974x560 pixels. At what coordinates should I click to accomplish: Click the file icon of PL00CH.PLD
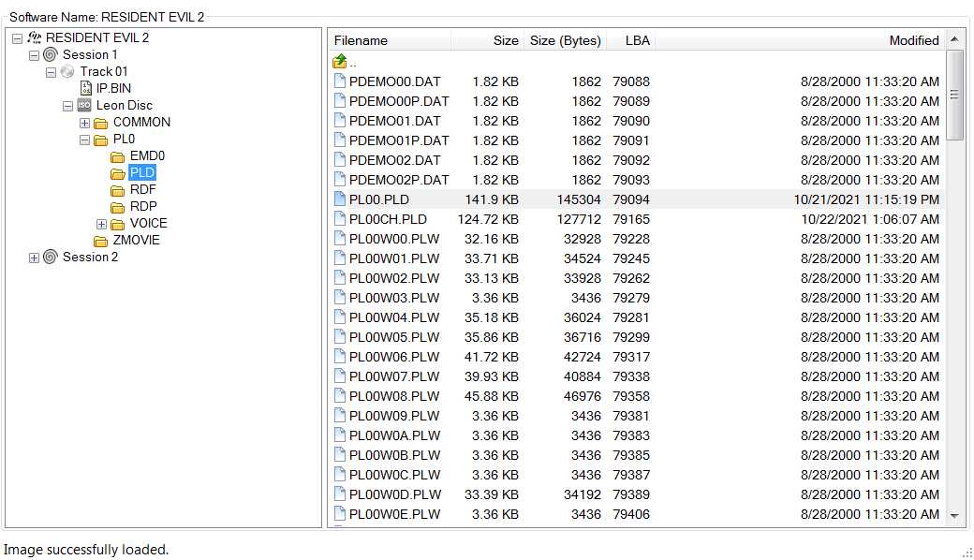pos(340,218)
